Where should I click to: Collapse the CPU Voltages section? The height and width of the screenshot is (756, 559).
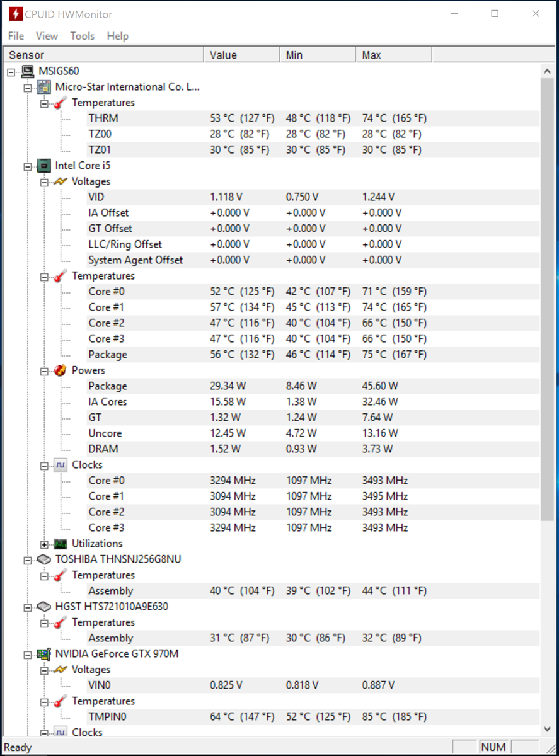pos(44,182)
